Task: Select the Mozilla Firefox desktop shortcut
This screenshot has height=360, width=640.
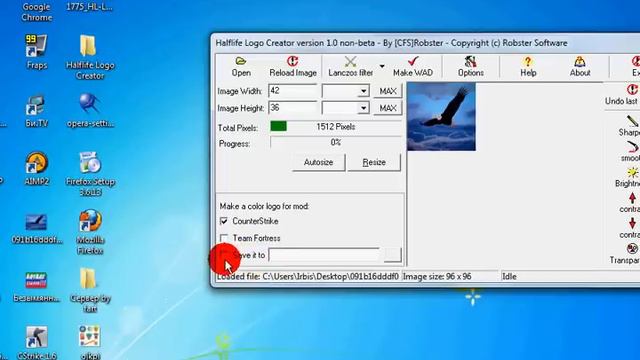Action: (90, 232)
